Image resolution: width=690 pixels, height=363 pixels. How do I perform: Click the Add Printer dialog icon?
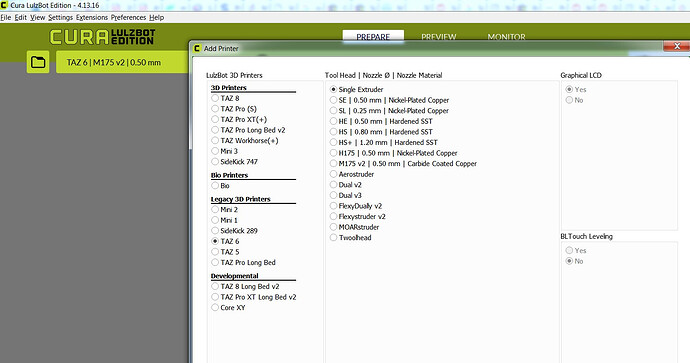point(197,48)
